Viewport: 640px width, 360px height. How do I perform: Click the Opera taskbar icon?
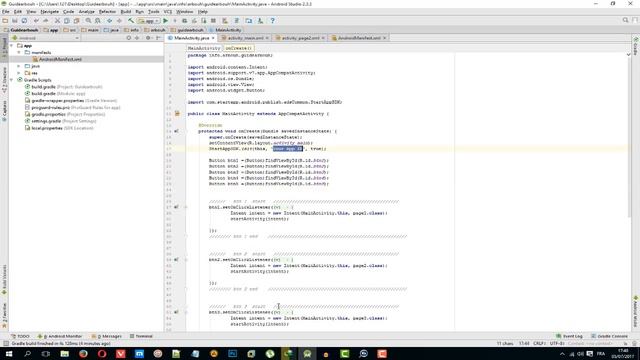[102, 354]
